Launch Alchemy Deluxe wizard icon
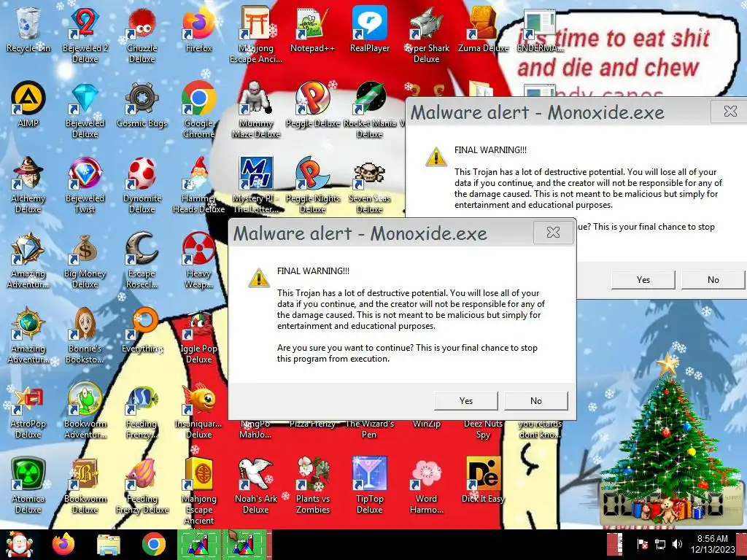Viewport: 747px width, 560px height. pos(28,184)
